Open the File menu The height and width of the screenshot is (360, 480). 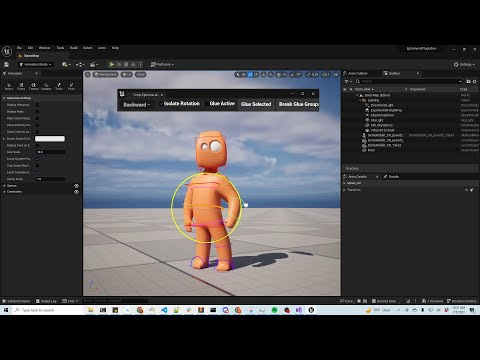19,48
